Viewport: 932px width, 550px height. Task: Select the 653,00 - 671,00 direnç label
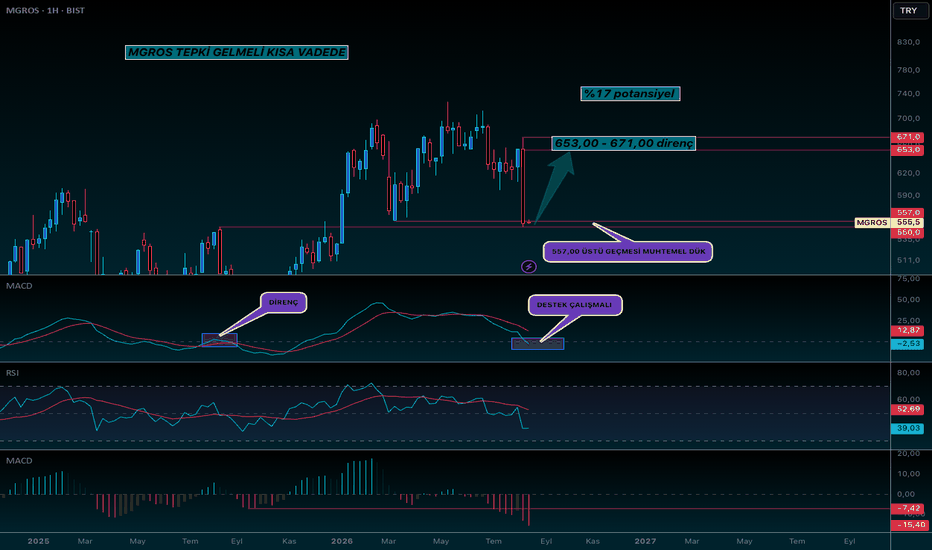click(623, 143)
